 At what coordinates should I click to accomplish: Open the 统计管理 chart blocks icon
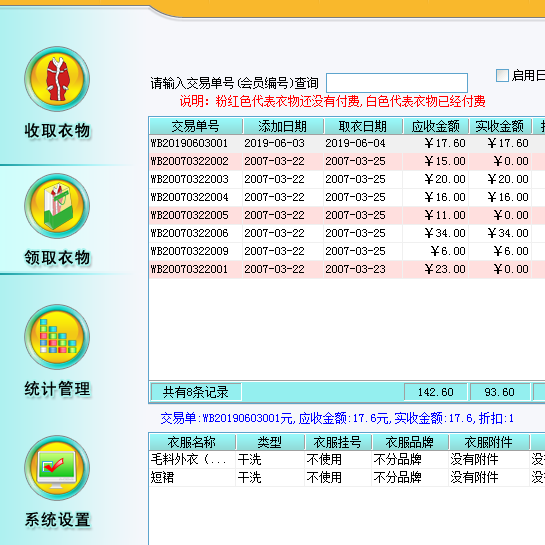tap(57, 337)
